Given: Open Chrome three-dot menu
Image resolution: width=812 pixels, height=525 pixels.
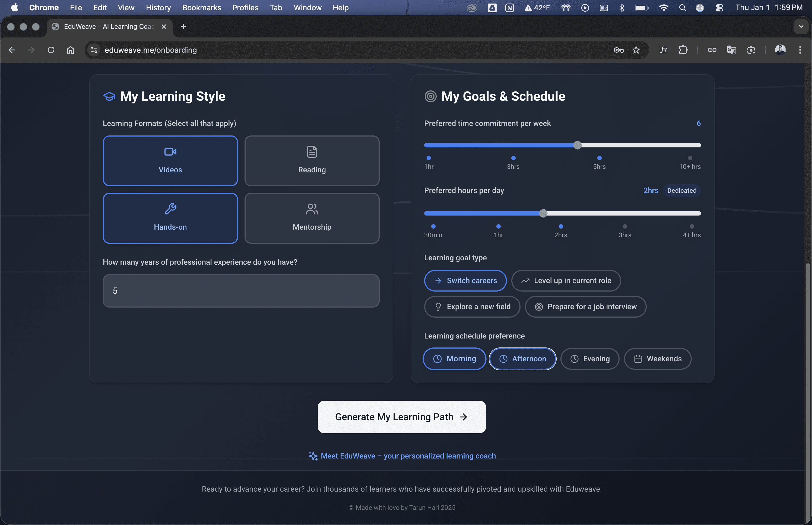Looking at the screenshot, I should [x=800, y=50].
